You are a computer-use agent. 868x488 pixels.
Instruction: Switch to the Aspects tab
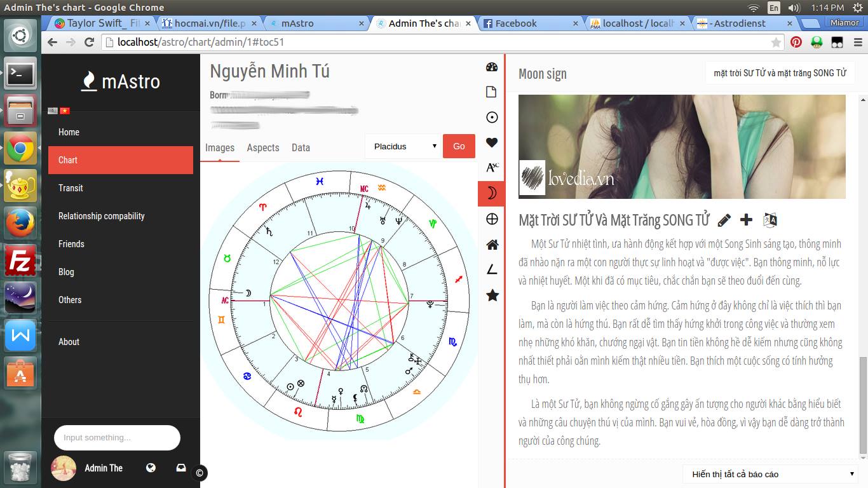tap(263, 147)
